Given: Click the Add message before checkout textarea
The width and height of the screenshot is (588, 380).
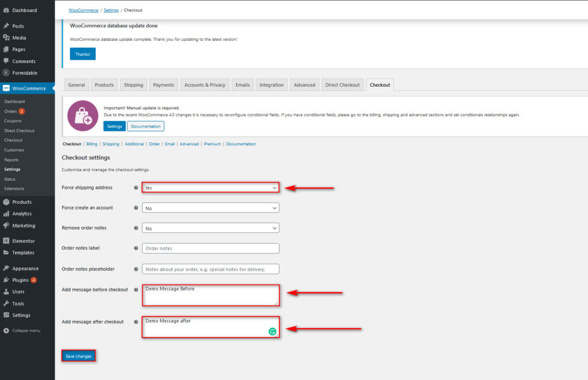Looking at the screenshot, I should coord(210,295).
